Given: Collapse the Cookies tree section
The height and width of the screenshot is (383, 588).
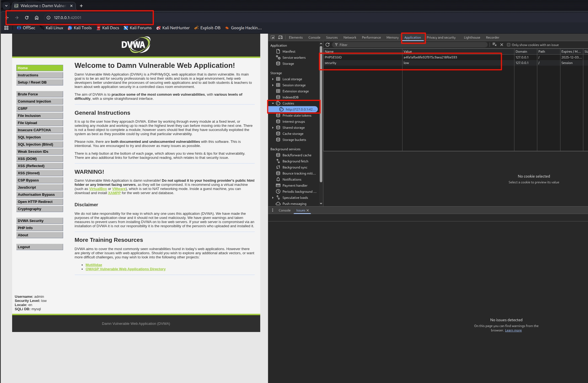Looking at the screenshot, I should coord(273,103).
